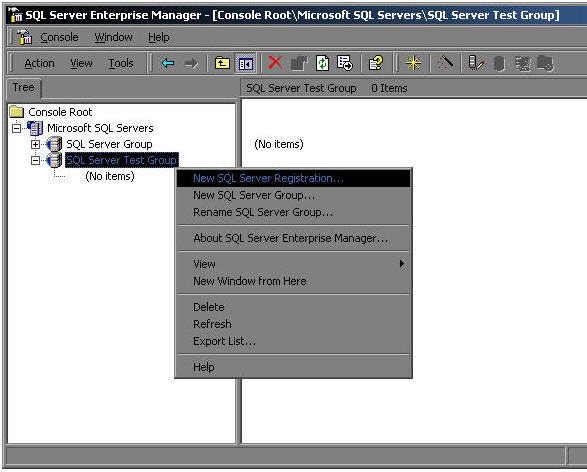Click the Export List toolbar icon
Screen dimensions: 587x472
pyautogui.click(x=344, y=63)
